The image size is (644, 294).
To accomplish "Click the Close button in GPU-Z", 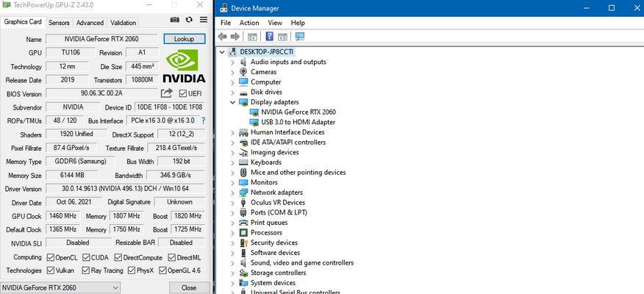I will [189, 287].
